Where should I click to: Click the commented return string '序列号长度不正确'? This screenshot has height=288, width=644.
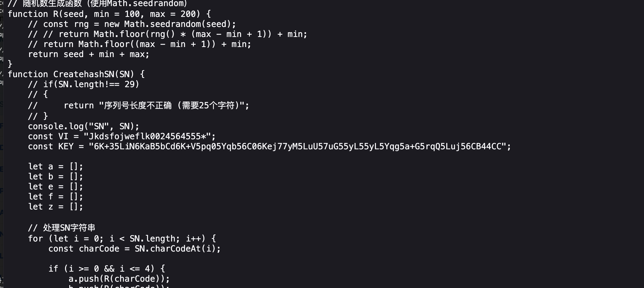click(x=138, y=106)
